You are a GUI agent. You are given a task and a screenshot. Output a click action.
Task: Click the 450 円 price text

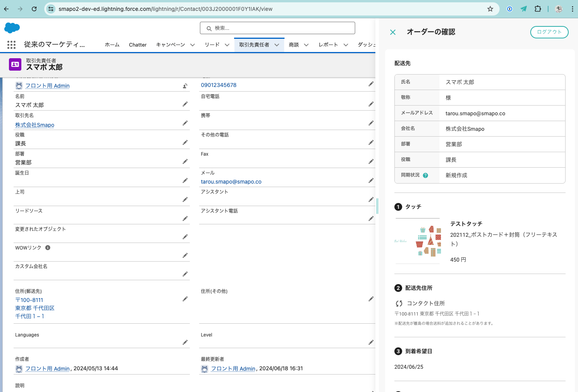458,260
